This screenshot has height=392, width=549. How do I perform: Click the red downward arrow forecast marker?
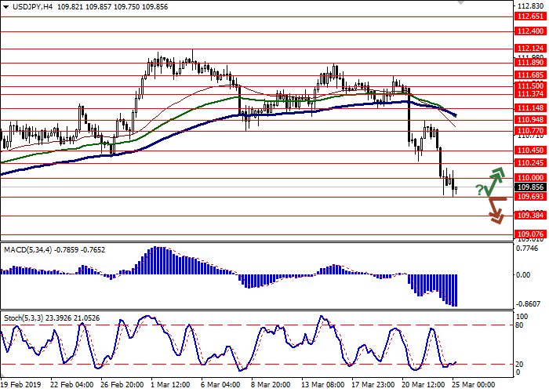[496, 209]
